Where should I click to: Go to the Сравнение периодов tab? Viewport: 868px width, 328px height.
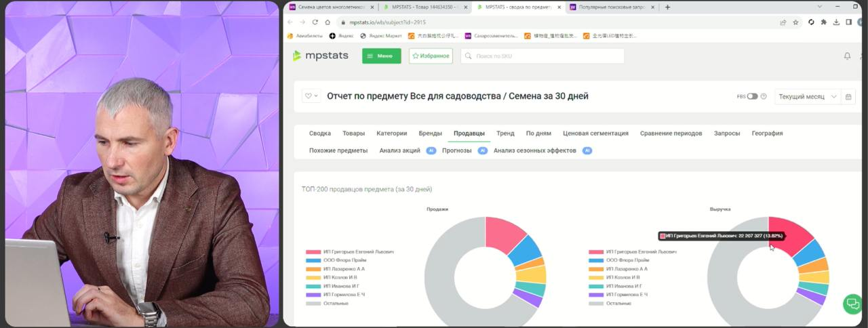click(671, 134)
